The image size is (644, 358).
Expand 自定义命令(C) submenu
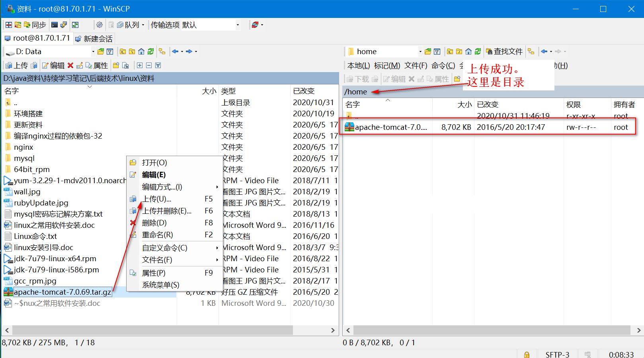174,248
